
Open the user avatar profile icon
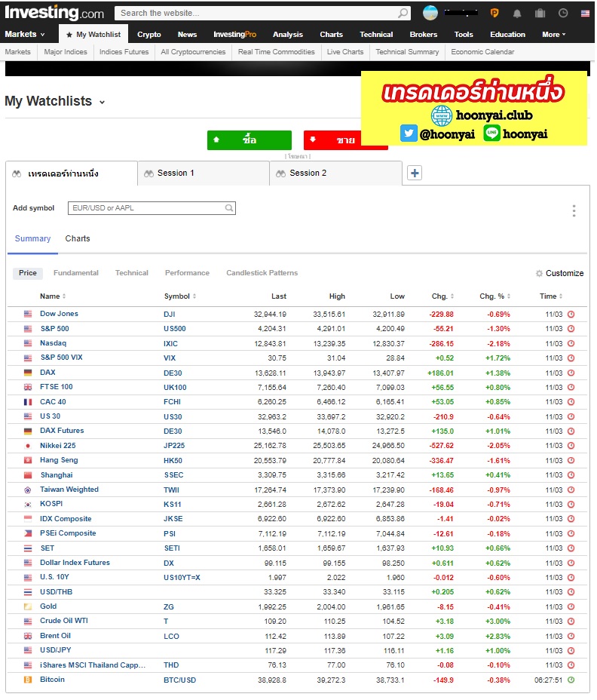pyautogui.click(x=430, y=13)
